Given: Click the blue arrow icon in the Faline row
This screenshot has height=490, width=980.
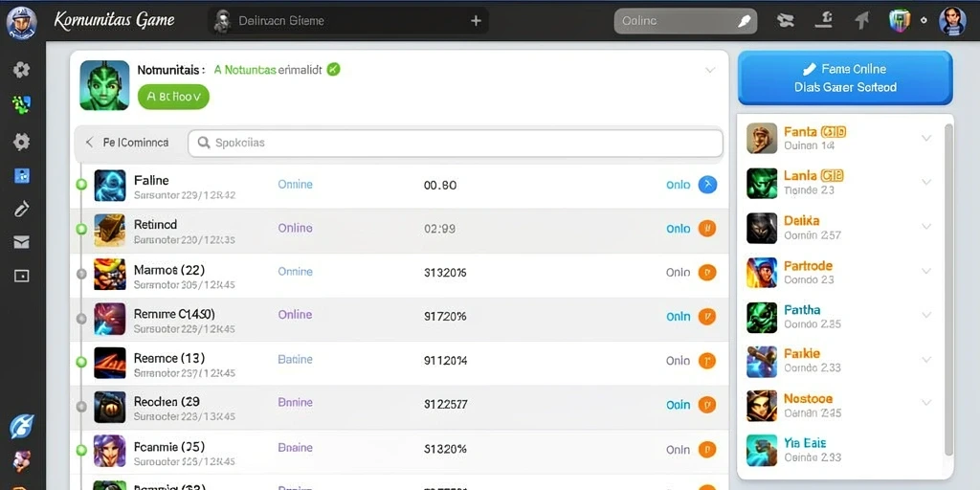Looking at the screenshot, I should pos(707,185).
